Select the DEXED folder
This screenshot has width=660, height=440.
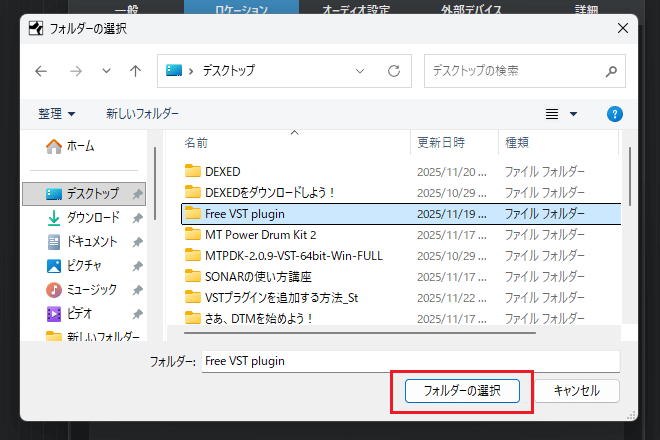pyautogui.click(x=222, y=171)
